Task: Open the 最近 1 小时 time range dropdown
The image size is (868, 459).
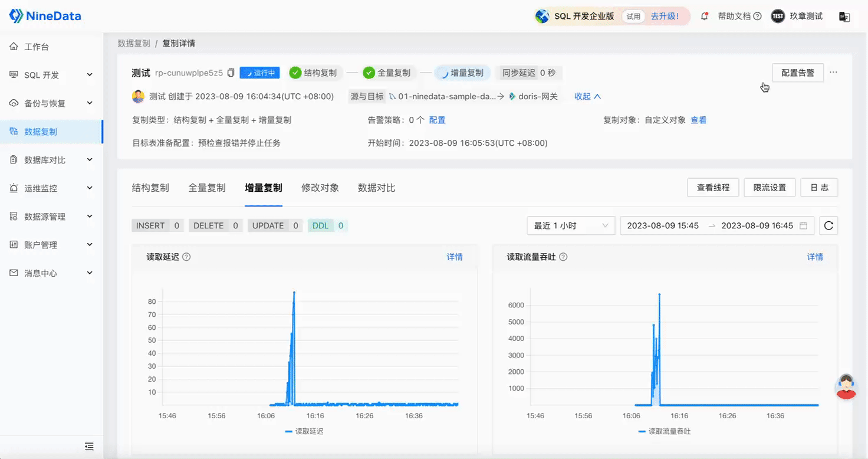Action: point(570,225)
